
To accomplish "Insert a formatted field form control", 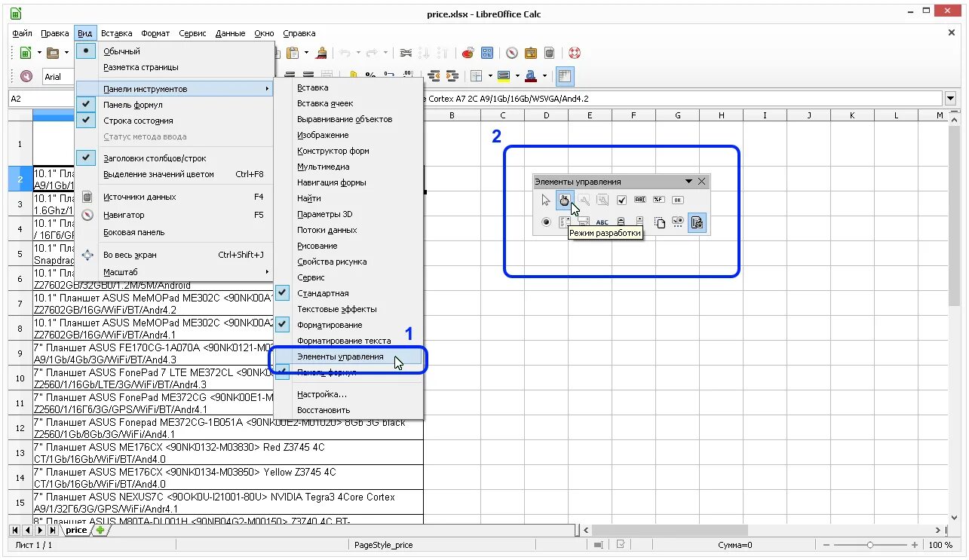I will [x=659, y=200].
